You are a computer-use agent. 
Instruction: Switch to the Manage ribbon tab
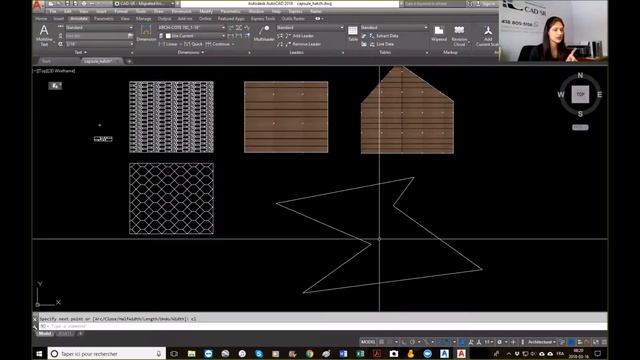[143, 19]
